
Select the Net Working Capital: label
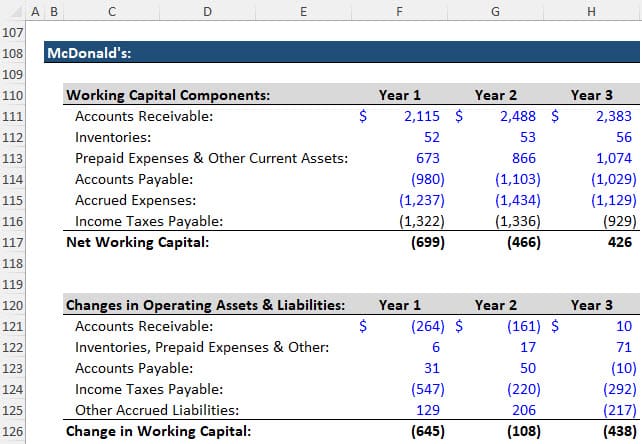138,242
